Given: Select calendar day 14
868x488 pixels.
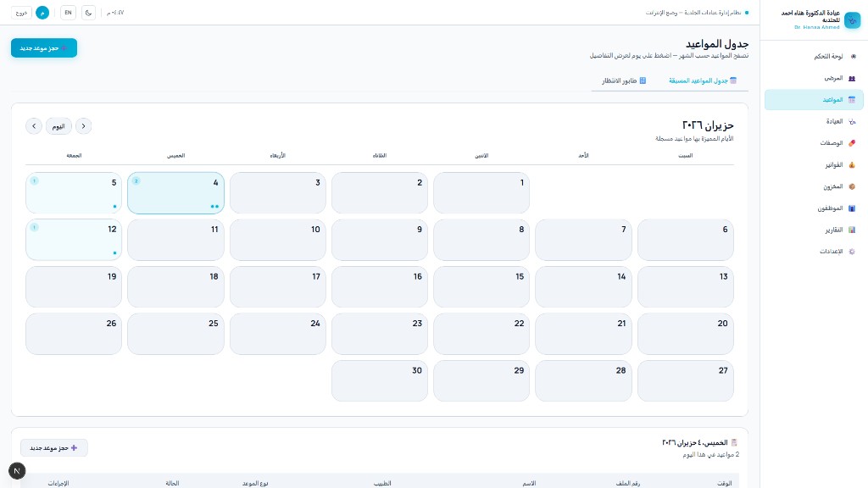Looking at the screenshot, I should coord(583,286).
